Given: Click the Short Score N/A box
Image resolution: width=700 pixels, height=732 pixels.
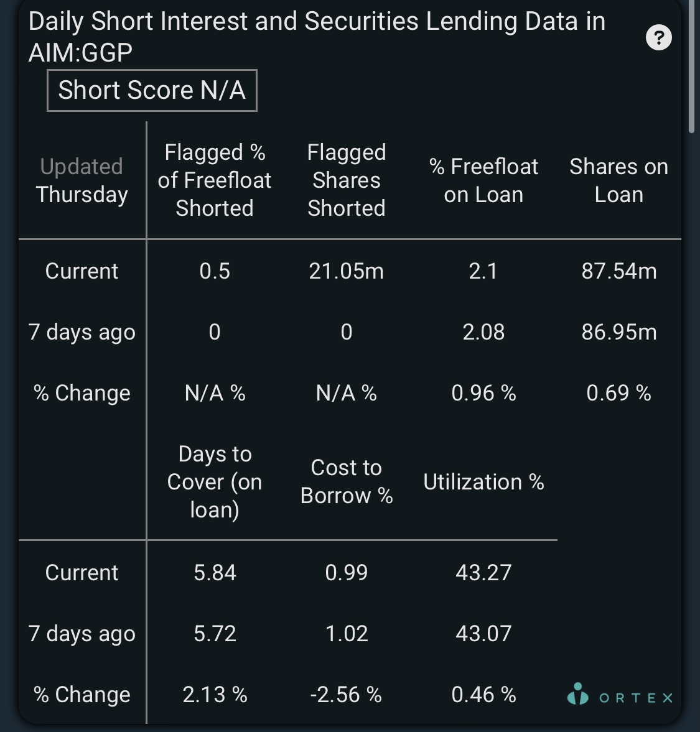Looking at the screenshot, I should (152, 91).
